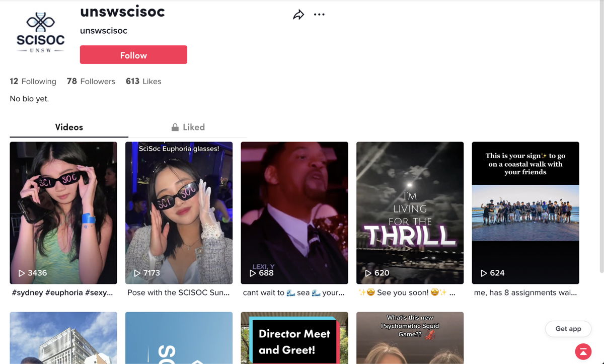
Task: Click the SCISOC UNSW profile avatar logo
Action: point(40,32)
